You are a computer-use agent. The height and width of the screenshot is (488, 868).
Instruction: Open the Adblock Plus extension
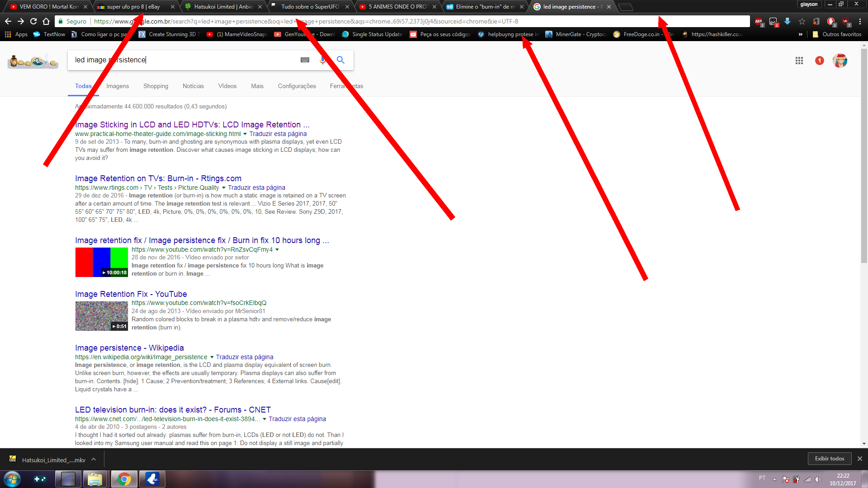pos(759,21)
